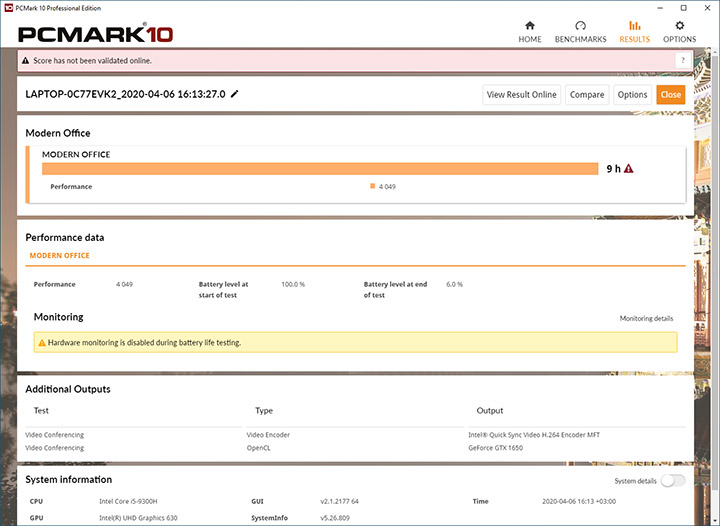Click the Type column header
The width and height of the screenshot is (720, 526).
pos(264,410)
